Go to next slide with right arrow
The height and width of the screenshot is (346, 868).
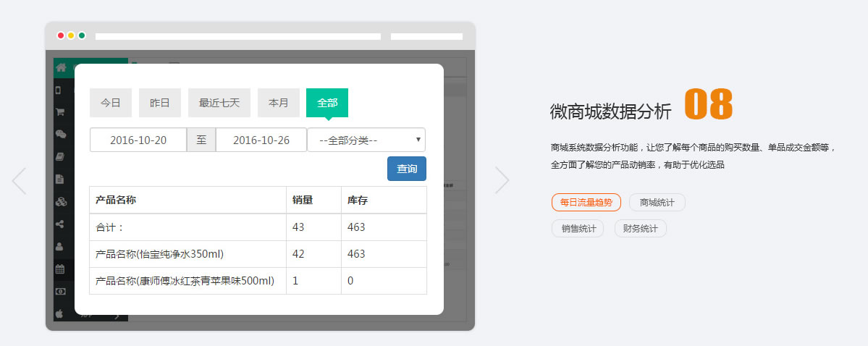click(x=502, y=180)
